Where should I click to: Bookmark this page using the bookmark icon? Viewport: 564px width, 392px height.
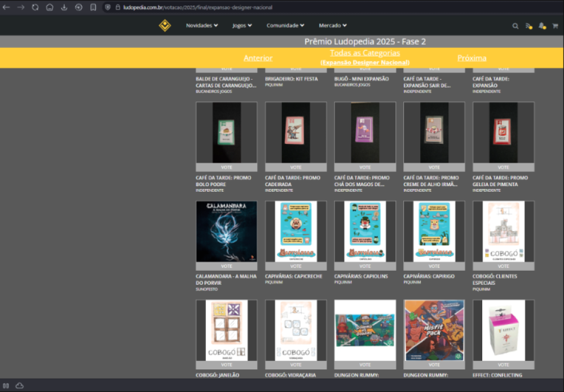coord(93,7)
